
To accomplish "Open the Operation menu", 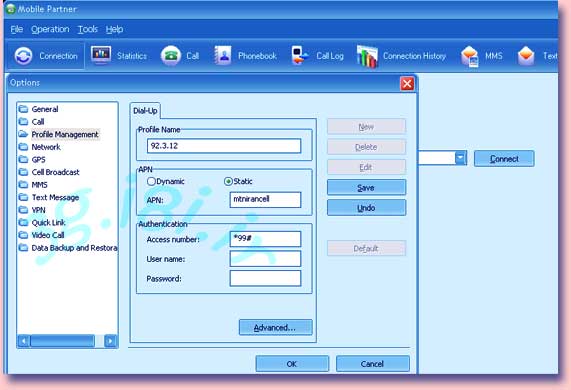I will (50, 29).
